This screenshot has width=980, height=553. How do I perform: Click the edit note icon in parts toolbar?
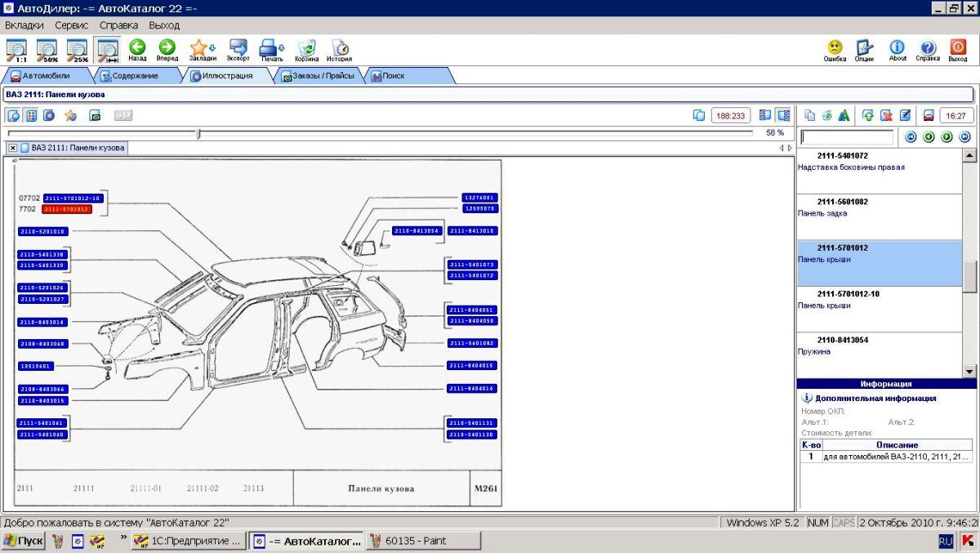(905, 115)
